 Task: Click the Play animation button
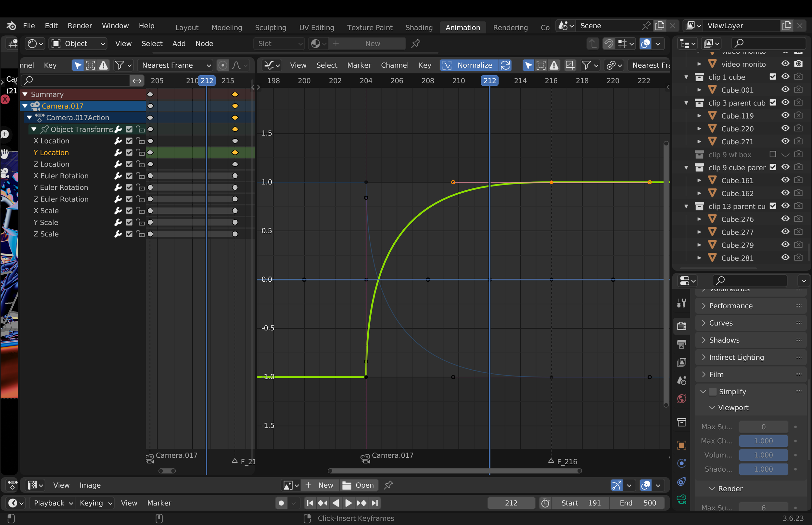coord(348,503)
